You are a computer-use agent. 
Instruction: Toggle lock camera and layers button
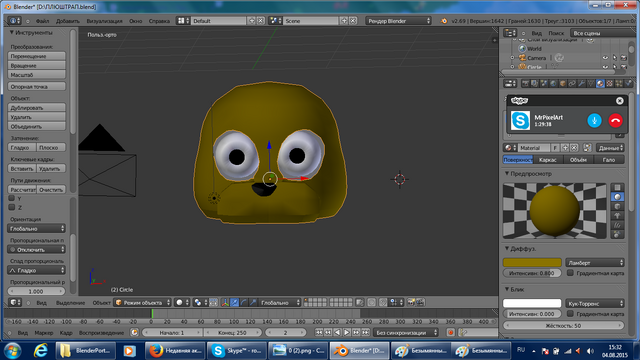pyautogui.click(x=359, y=303)
